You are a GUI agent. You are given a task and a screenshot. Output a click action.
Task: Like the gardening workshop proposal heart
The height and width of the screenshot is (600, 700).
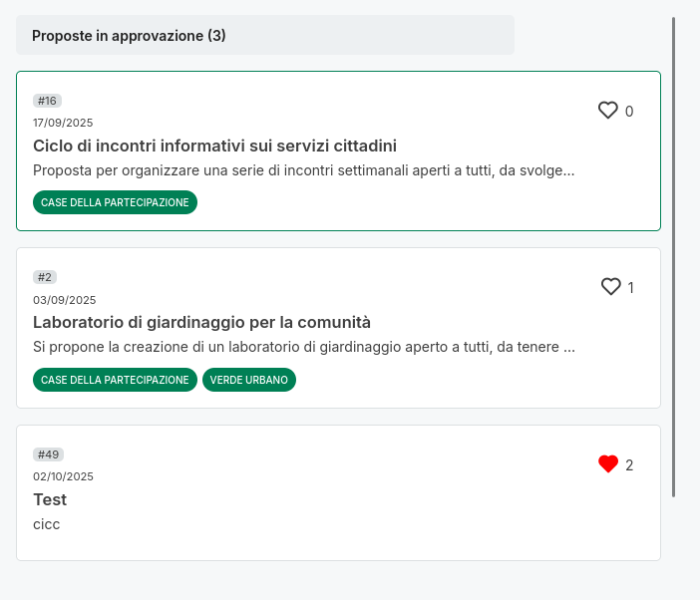click(x=611, y=287)
